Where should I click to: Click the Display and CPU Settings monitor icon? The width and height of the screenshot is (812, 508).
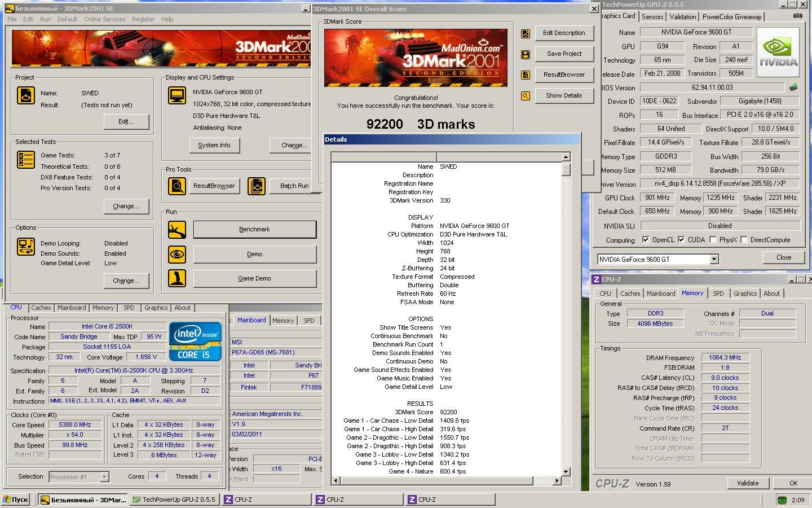click(x=177, y=95)
